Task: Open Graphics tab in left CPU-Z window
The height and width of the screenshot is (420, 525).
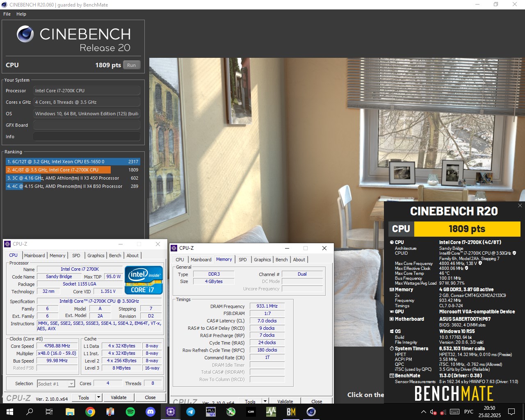Action: coord(96,256)
